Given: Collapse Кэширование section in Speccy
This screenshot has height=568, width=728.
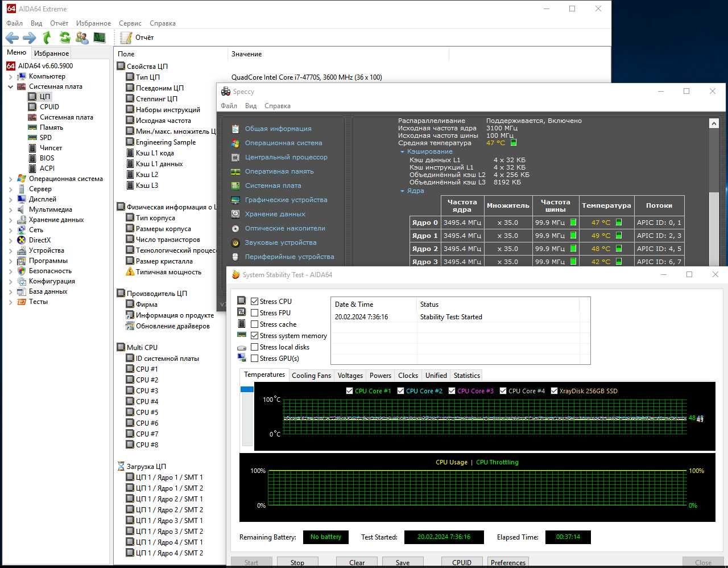Looking at the screenshot, I should (402, 152).
